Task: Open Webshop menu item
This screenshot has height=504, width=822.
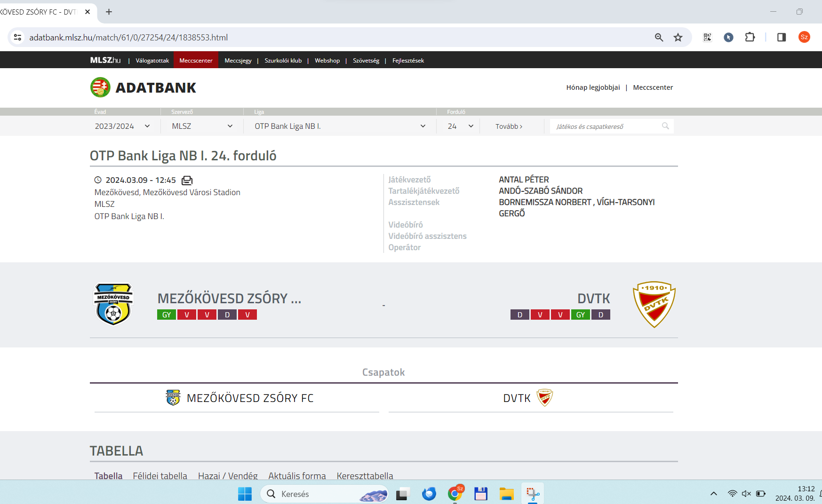Action: point(327,60)
